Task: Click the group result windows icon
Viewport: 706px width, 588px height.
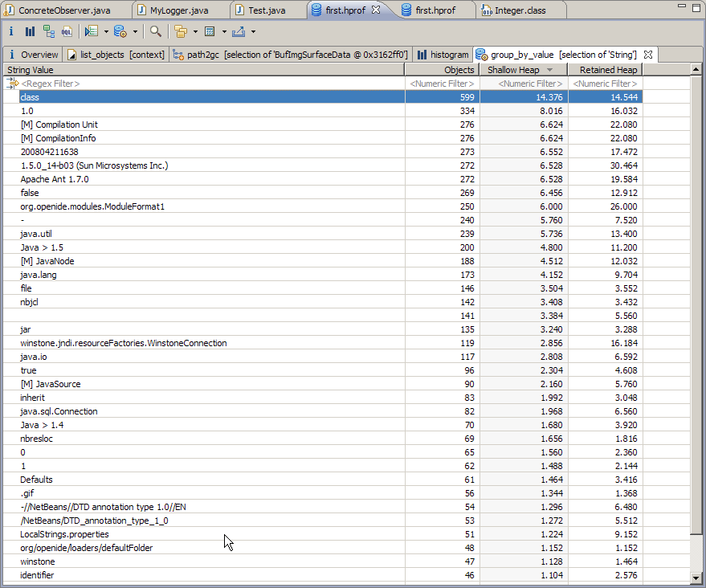Action: tap(181, 31)
